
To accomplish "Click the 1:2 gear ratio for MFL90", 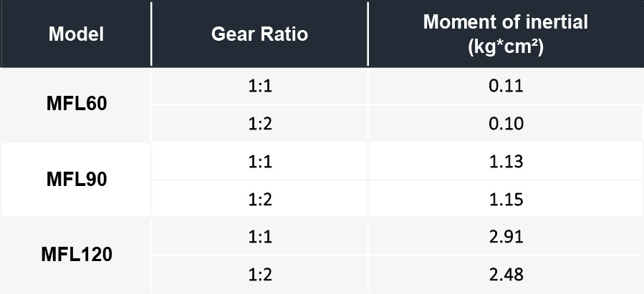I will pos(260,200).
